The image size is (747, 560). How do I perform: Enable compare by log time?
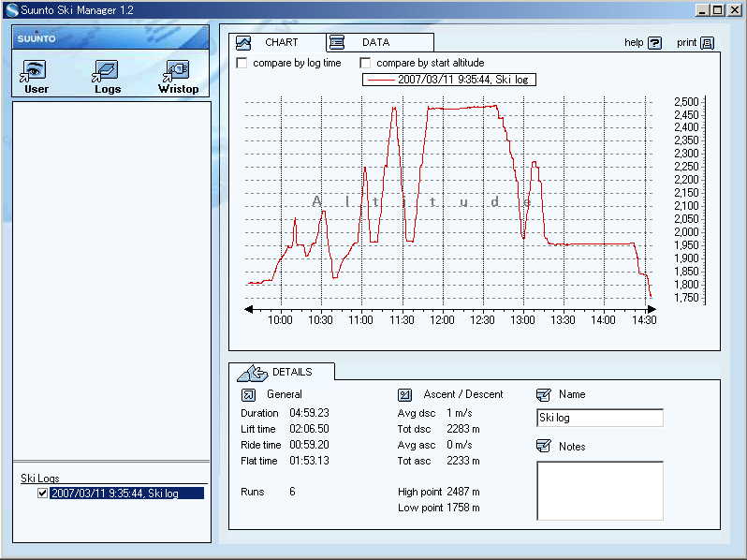pos(242,63)
